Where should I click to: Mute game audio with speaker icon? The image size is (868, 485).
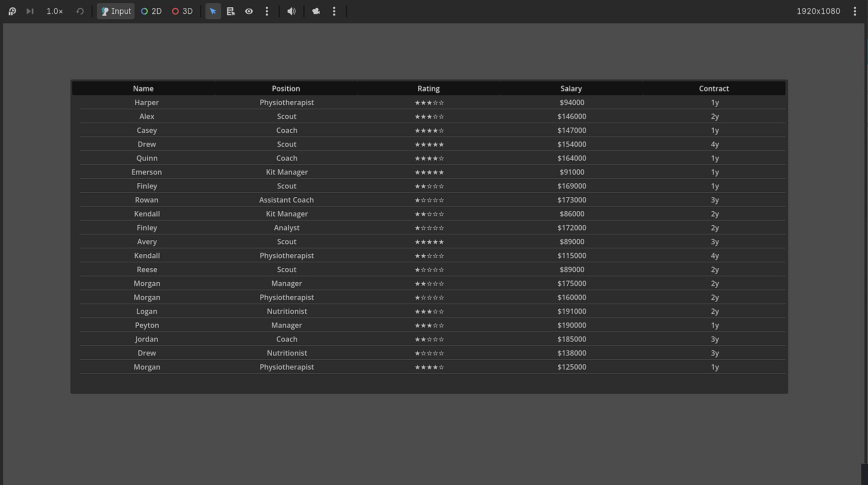click(292, 11)
